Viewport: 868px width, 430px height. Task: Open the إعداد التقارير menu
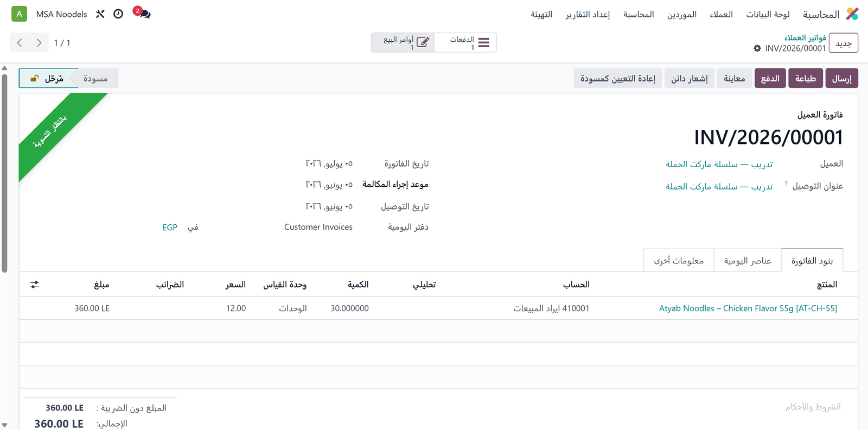pos(588,14)
